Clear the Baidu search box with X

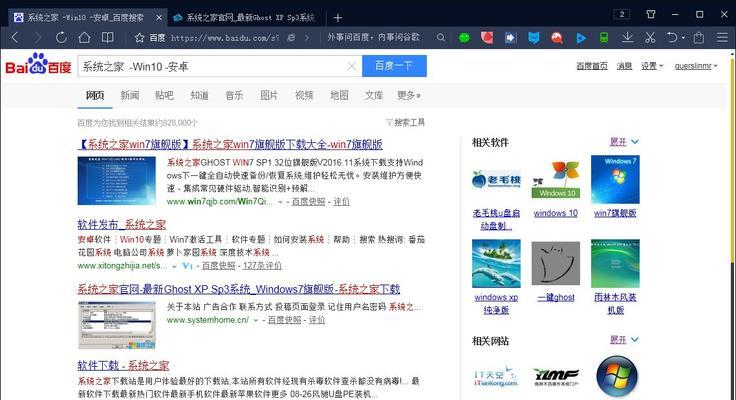tap(351, 66)
